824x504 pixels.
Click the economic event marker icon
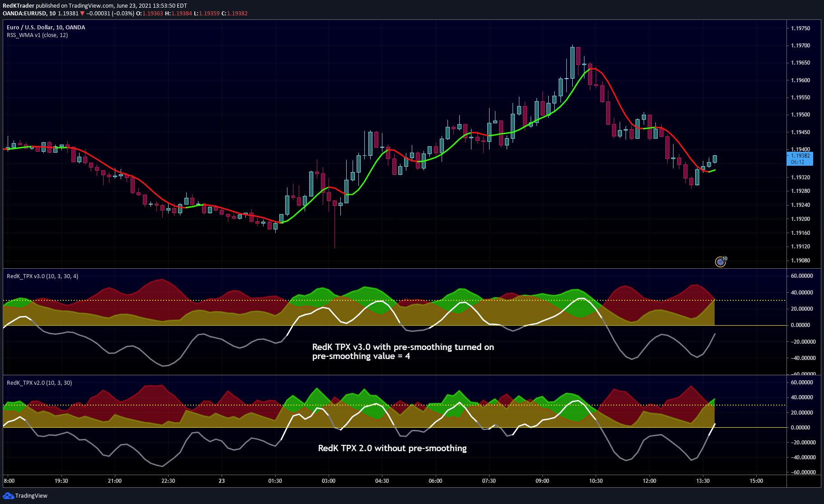click(x=720, y=262)
